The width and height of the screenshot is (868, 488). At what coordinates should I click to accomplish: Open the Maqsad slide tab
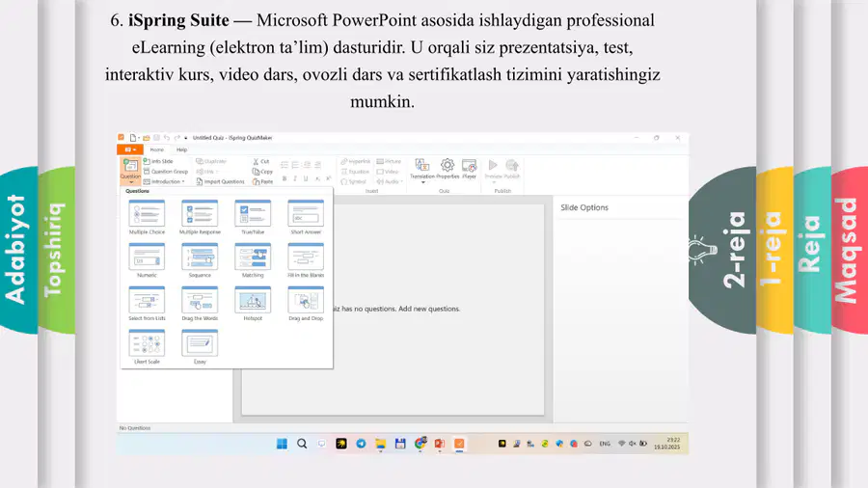click(849, 250)
